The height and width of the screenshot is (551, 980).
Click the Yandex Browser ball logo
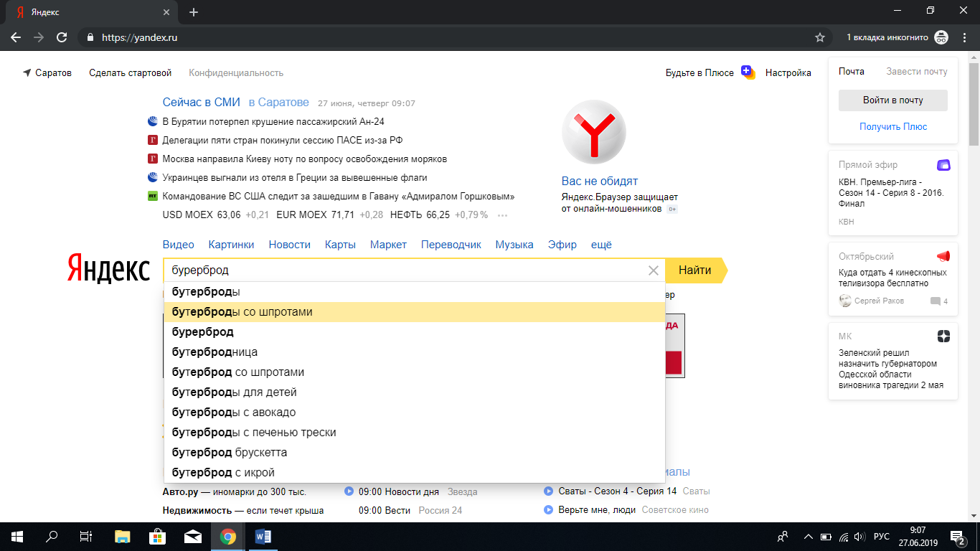point(593,133)
